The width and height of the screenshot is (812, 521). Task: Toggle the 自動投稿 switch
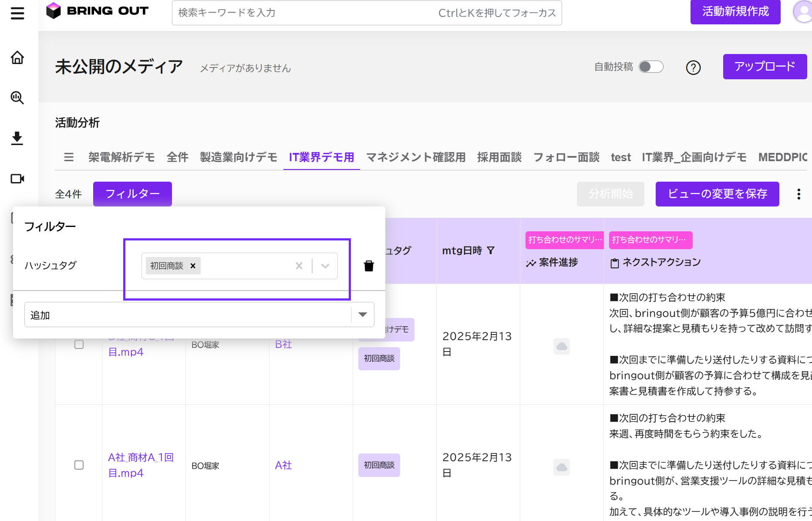pos(651,67)
